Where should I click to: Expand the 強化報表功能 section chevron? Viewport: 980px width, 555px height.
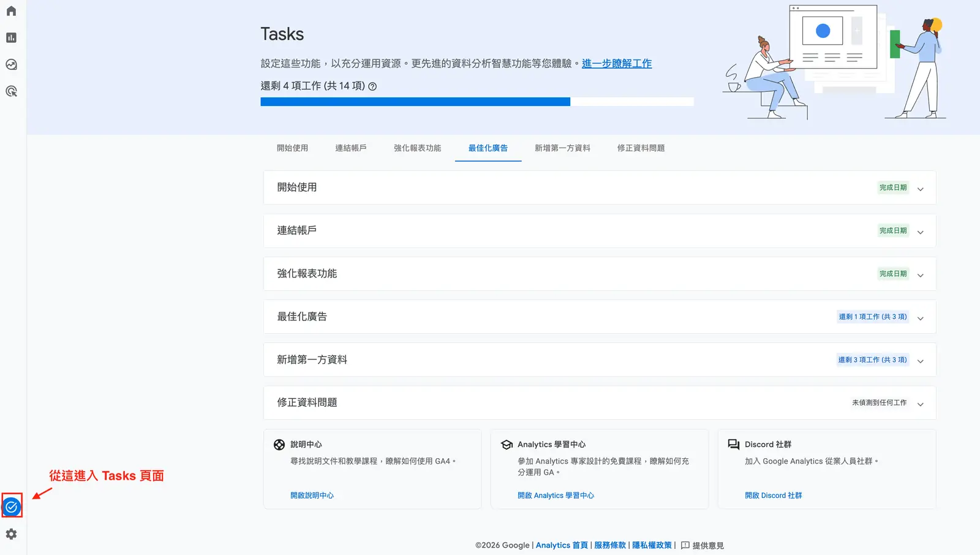pyautogui.click(x=920, y=275)
